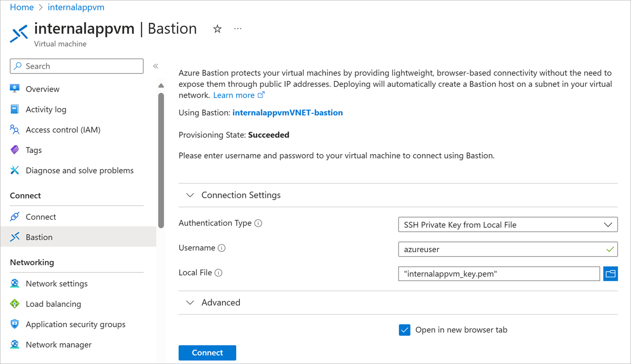Collapse the sidebar with double chevron icon
This screenshot has width=631, height=364.
click(156, 66)
